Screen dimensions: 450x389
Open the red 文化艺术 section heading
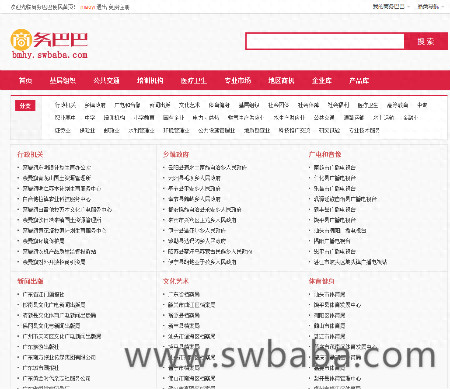(176, 281)
